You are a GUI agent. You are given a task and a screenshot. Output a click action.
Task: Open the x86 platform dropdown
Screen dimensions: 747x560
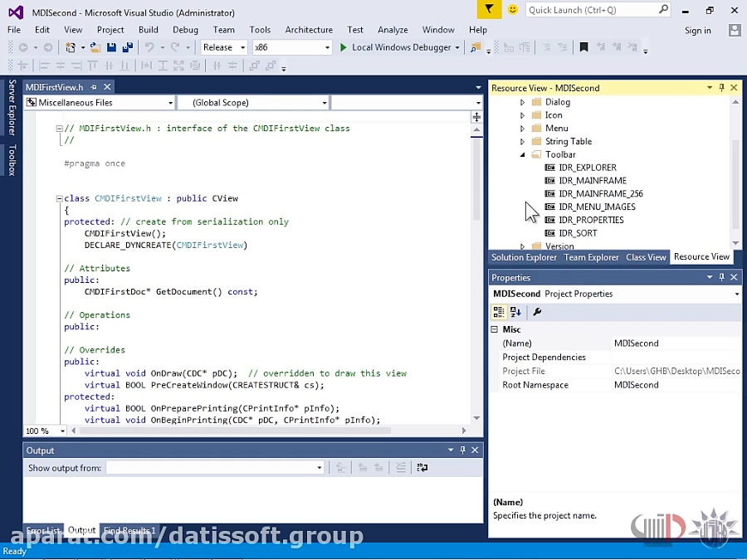tap(292, 48)
